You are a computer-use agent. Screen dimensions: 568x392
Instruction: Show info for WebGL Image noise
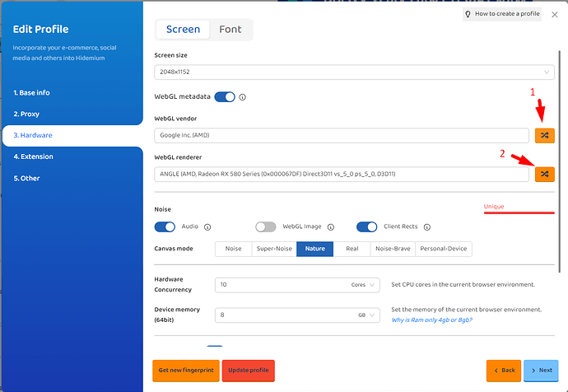pyautogui.click(x=330, y=227)
